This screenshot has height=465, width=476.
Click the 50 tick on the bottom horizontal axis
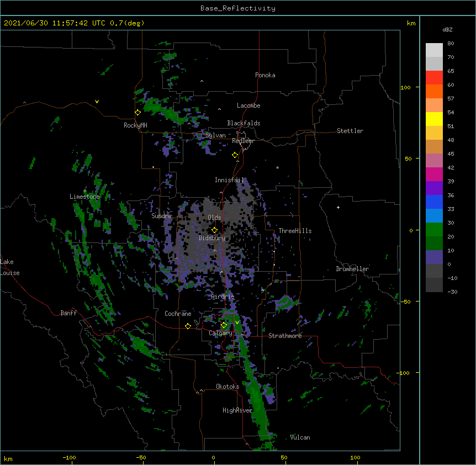[284, 457]
